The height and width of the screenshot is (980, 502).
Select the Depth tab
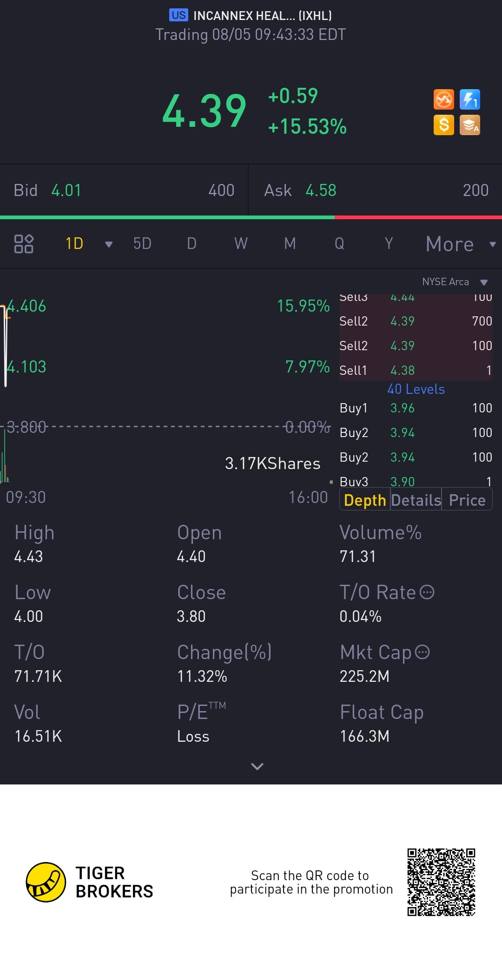coord(365,500)
